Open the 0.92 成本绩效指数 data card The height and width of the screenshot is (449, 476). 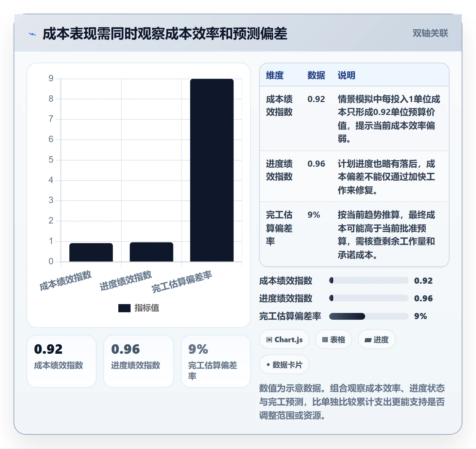coord(62,361)
